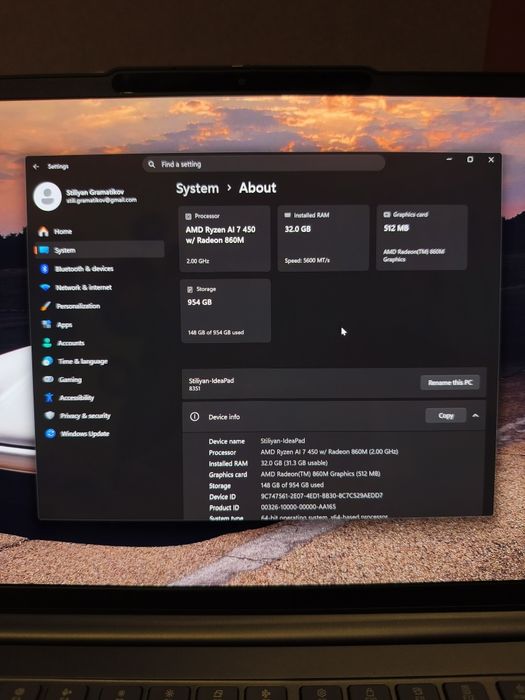Click the '148 GB of 954 GB used' device info value
The width and height of the screenshot is (525, 700).
[x=292, y=485]
